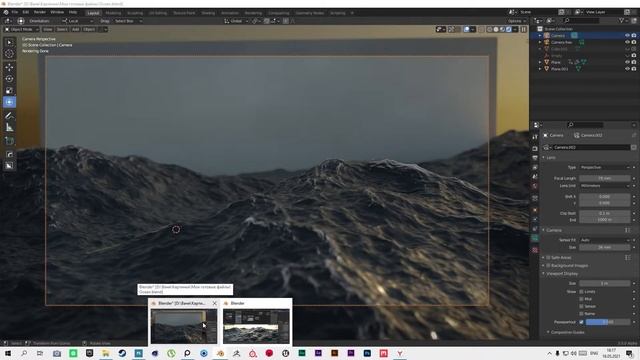This screenshot has height=360, width=640.
Task: Open the Lens Unit Millimeters dropdown
Action: pyautogui.click(x=605, y=186)
